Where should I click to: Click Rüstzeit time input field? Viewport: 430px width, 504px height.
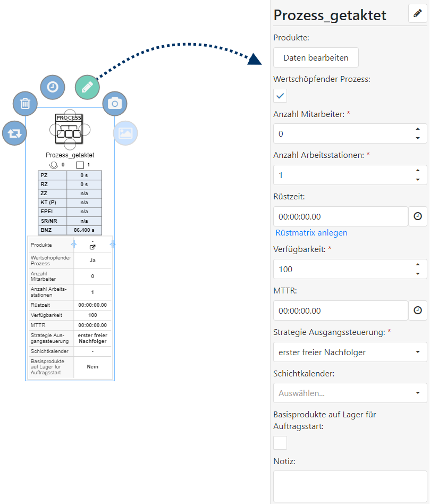tap(341, 216)
